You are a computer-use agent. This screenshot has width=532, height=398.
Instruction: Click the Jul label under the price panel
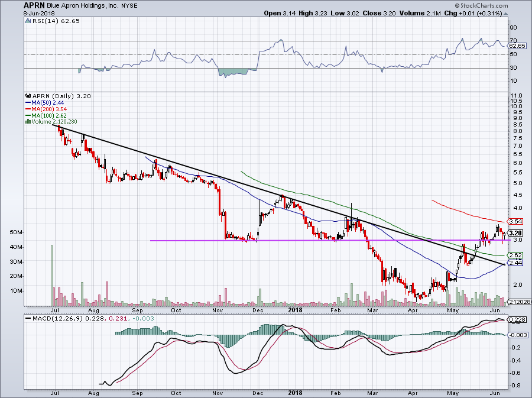pyautogui.click(x=54, y=310)
